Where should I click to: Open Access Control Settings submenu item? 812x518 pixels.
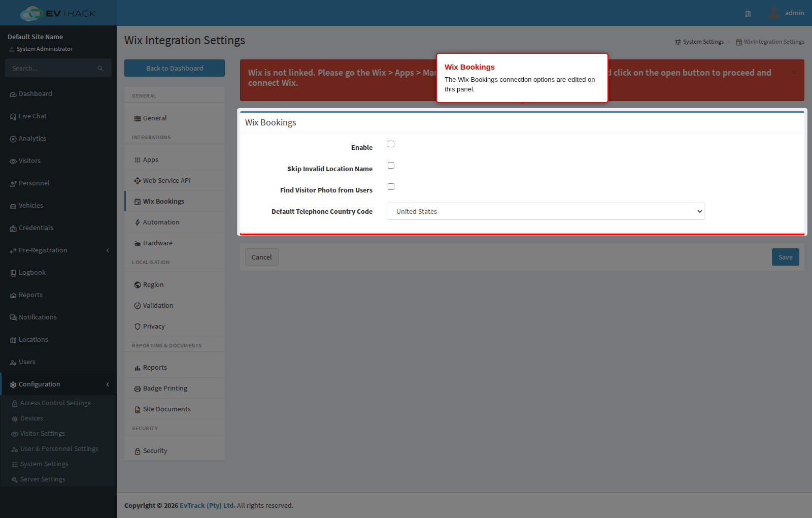tap(58, 403)
